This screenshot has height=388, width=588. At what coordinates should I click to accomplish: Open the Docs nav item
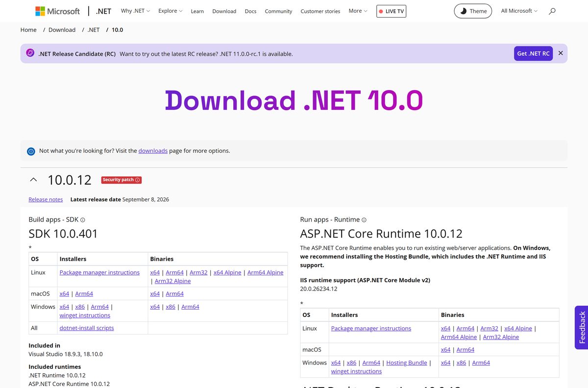pos(250,11)
